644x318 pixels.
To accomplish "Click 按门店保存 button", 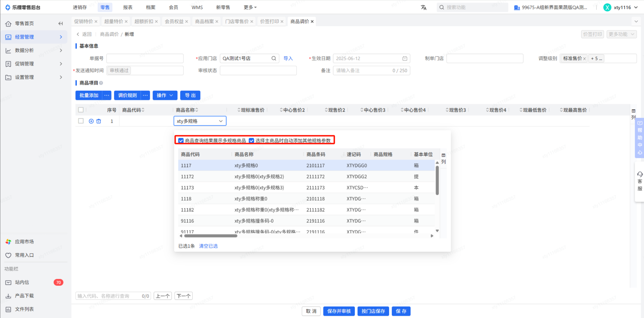I will pyautogui.click(x=373, y=311).
